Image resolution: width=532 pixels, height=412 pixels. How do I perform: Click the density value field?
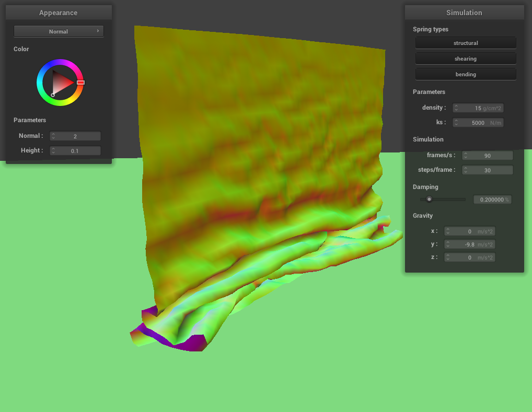[x=478, y=108]
